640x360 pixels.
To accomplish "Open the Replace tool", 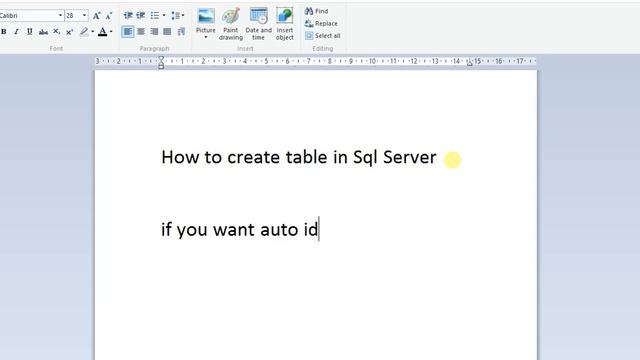I will [x=321, y=23].
